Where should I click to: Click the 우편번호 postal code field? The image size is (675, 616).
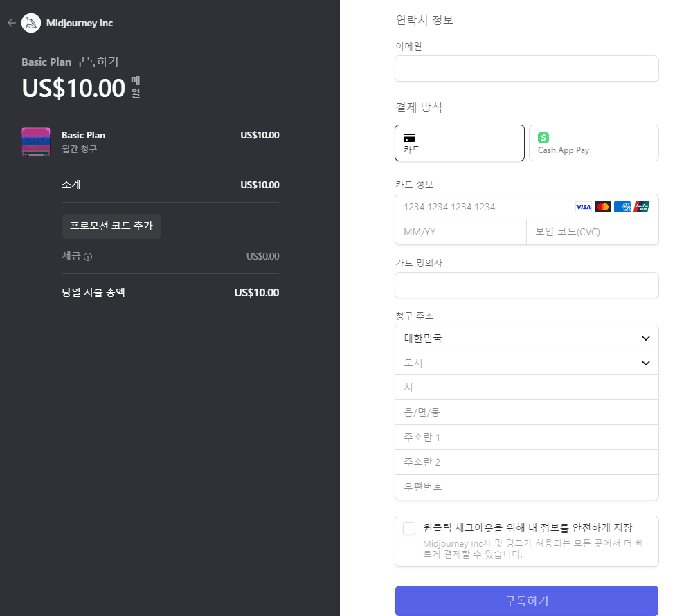click(526, 487)
